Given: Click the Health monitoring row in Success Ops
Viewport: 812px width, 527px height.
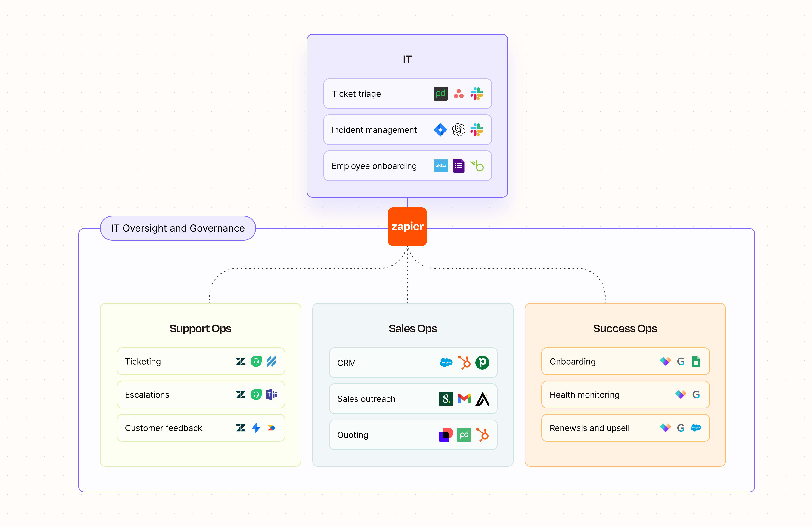Looking at the screenshot, I should click(x=625, y=394).
